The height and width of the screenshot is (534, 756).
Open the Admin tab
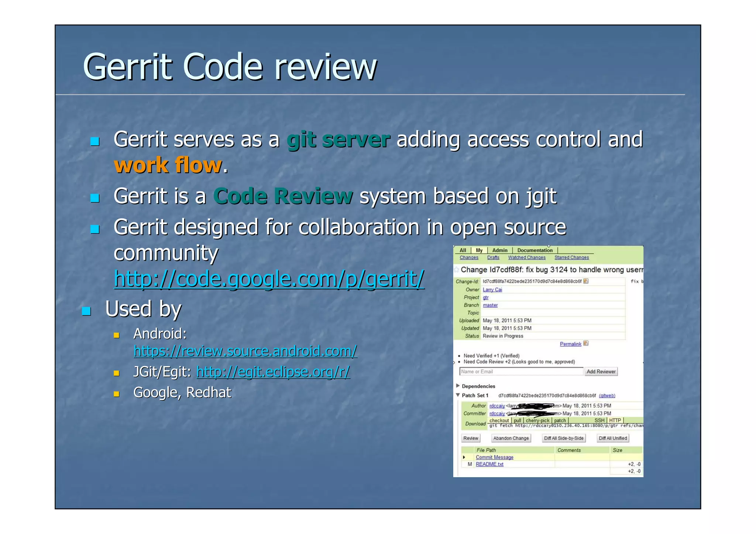(x=500, y=250)
